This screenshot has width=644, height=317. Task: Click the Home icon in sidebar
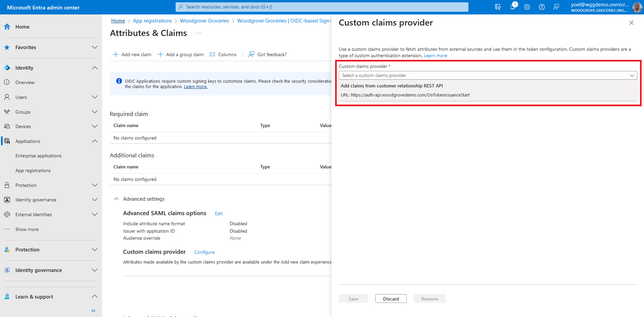pyautogui.click(x=7, y=27)
